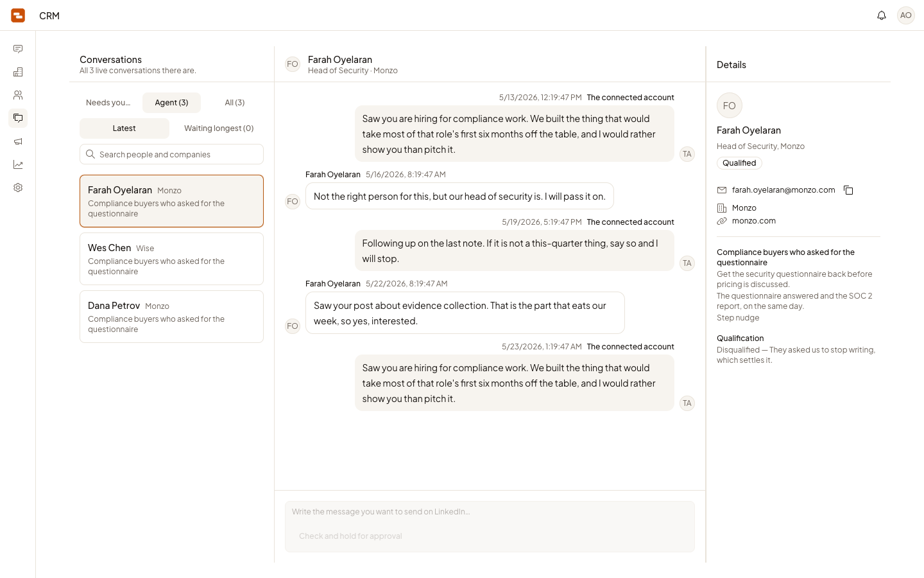Click the 'Step nudge' text in Details

[x=738, y=318]
